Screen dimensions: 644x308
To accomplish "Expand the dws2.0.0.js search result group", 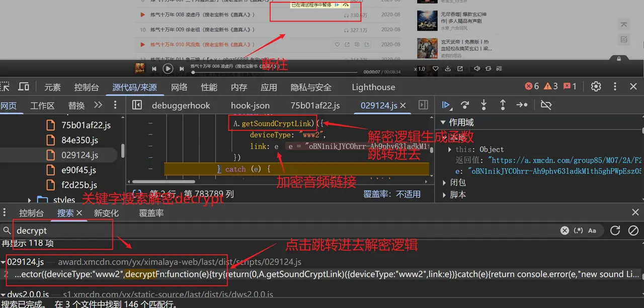I will (x=4, y=294).
